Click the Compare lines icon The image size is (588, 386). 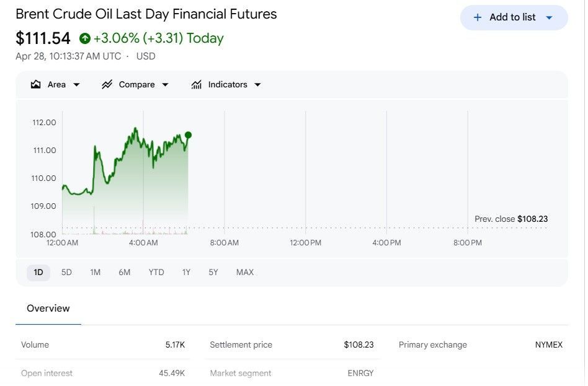click(x=107, y=84)
